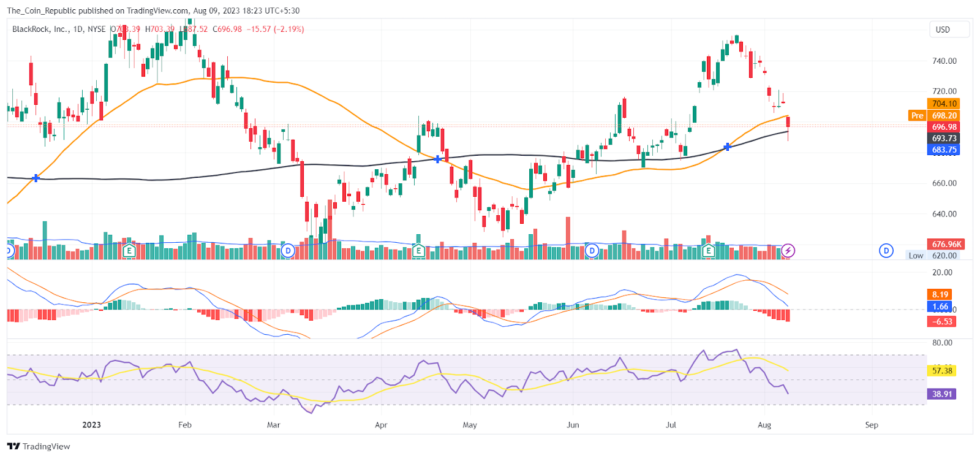Click the change value -15.57 (-2.19%)
Image resolution: width=980 pixels, height=458 pixels.
pos(276,29)
